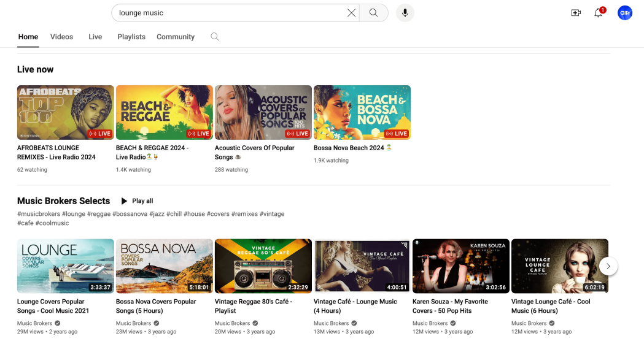The width and height of the screenshot is (644, 344).
Task: Click the #cafe hashtag
Action: 25,223
